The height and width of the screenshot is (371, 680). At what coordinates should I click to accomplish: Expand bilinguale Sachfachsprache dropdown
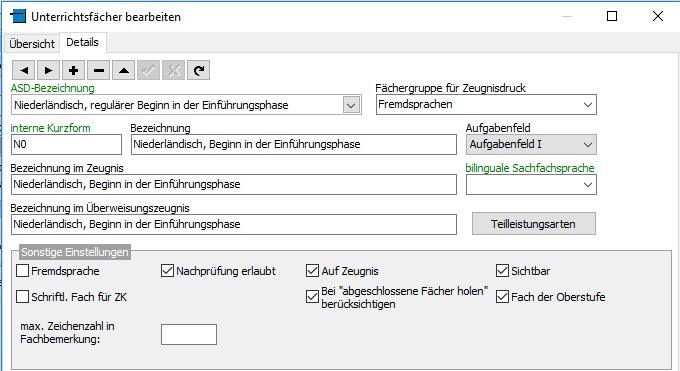point(588,184)
